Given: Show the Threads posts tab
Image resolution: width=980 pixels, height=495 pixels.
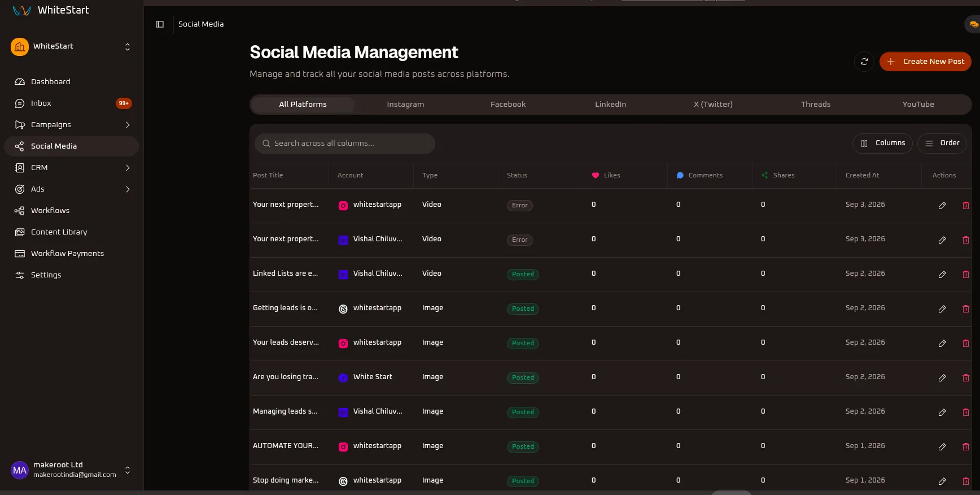Looking at the screenshot, I should point(816,105).
